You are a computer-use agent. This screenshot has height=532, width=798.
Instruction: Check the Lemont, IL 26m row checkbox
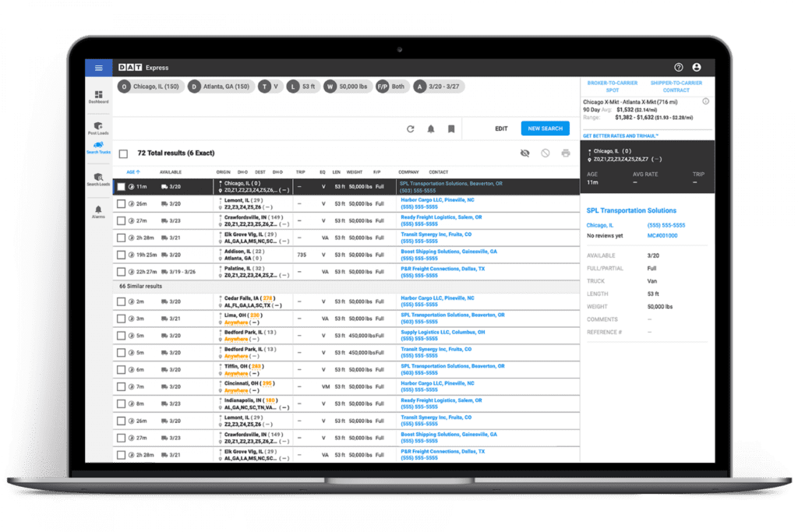121,204
